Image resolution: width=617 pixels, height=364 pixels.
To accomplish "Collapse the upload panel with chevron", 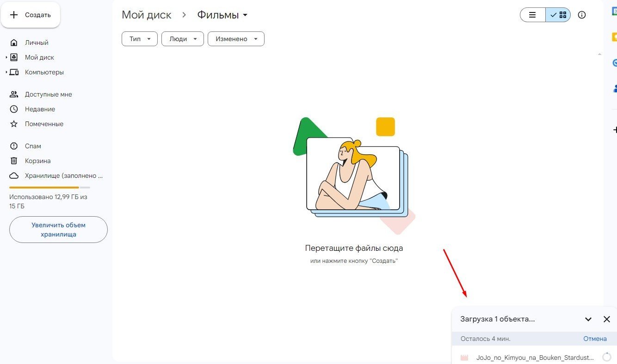I will pos(588,319).
